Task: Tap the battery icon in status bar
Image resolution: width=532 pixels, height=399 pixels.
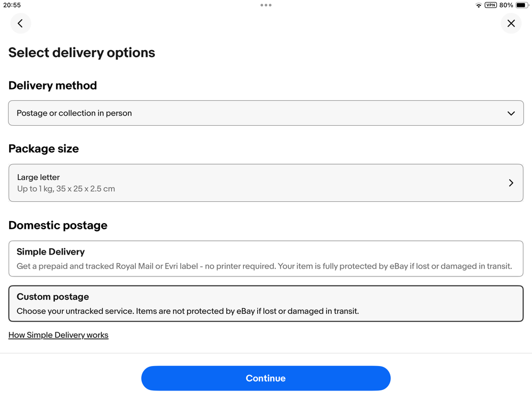Action: pyautogui.click(x=522, y=5)
